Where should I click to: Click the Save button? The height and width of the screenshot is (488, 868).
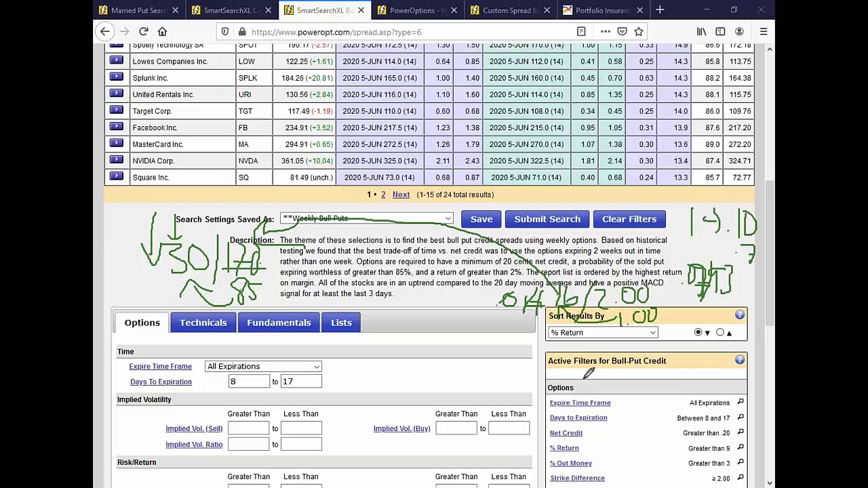coord(481,219)
